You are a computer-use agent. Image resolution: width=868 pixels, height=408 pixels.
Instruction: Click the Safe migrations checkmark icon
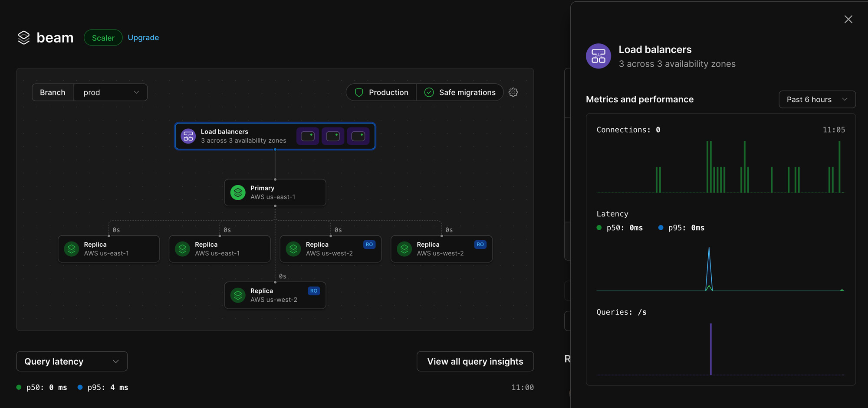coord(429,92)
